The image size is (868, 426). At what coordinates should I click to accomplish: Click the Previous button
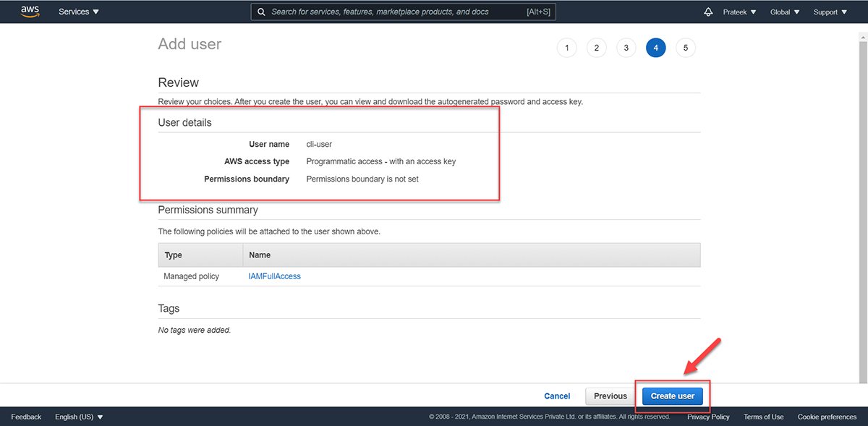[x=609, y=396]
